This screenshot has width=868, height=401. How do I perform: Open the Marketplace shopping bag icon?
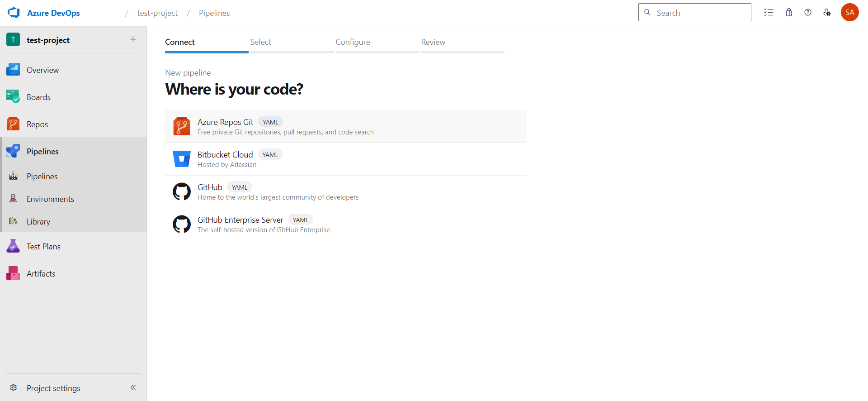789,13
